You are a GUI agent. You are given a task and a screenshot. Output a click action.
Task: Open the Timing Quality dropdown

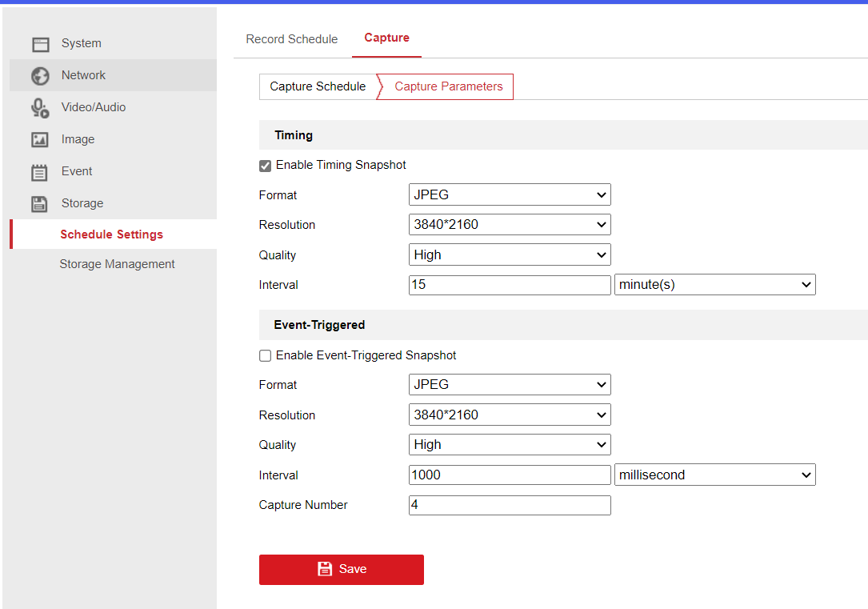point(509,255)
